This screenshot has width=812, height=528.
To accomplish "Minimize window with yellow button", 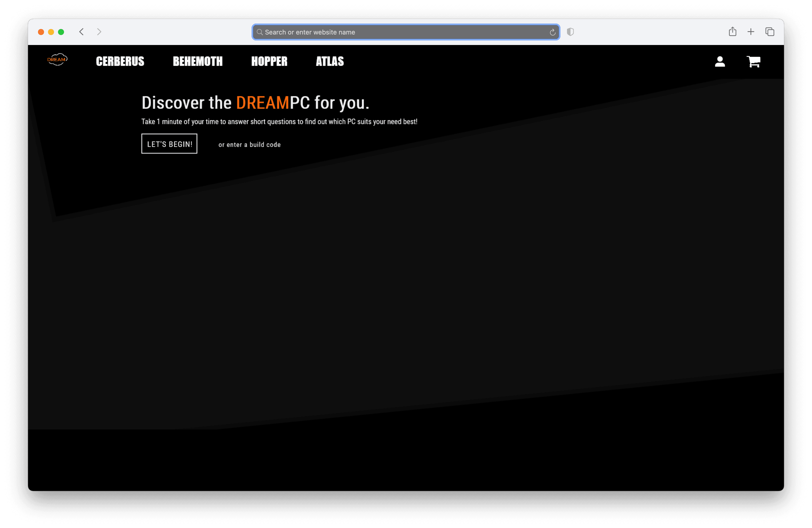I will [x=51, y=32].
